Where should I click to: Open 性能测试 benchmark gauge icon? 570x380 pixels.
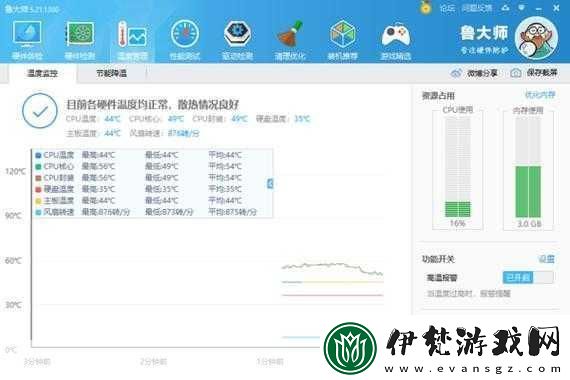(185, 39)
